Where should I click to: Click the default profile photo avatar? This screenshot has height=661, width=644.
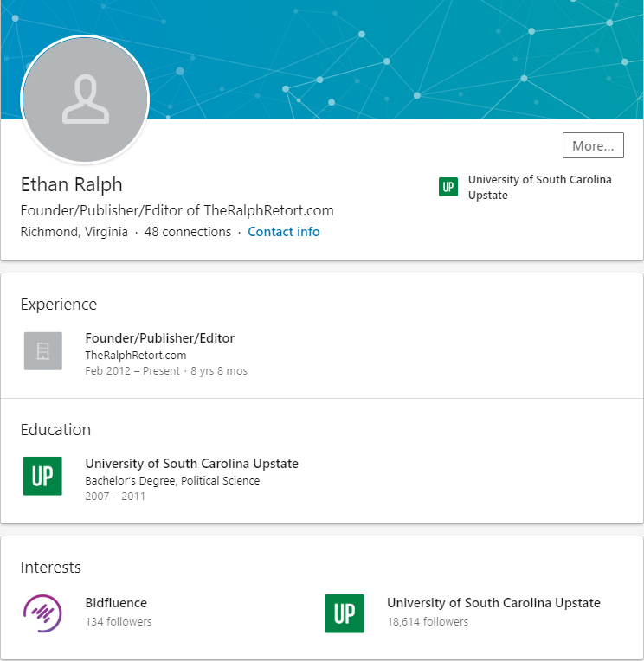85,99
